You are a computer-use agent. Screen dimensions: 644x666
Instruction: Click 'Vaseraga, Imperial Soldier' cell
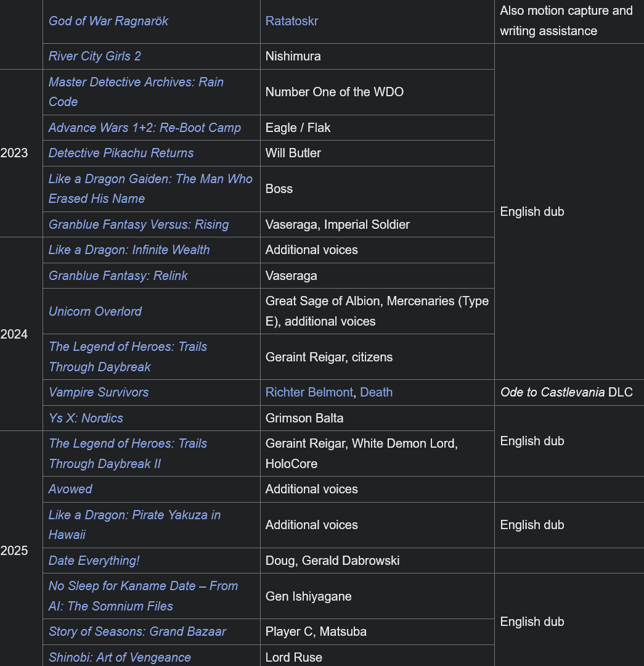377,224
